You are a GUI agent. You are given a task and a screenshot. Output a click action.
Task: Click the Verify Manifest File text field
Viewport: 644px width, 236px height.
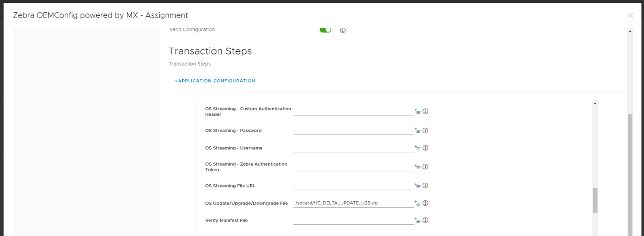(x=353, y=220)
